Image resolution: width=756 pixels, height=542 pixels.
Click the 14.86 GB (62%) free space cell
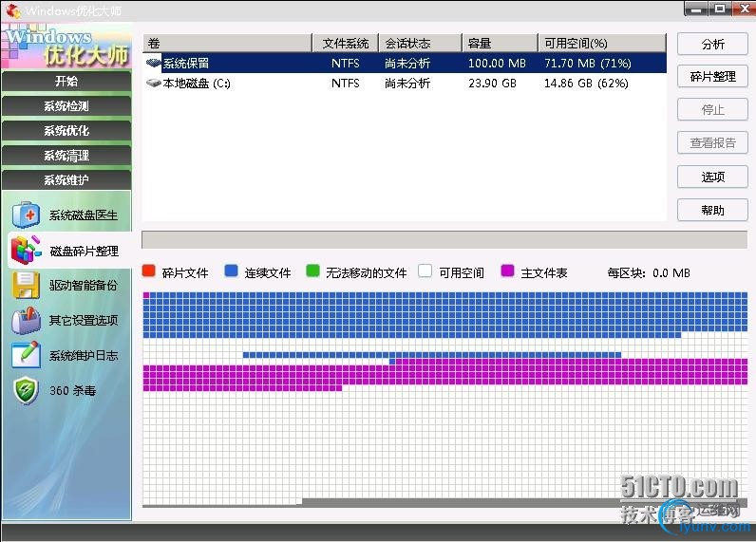[x=586, y=84]
